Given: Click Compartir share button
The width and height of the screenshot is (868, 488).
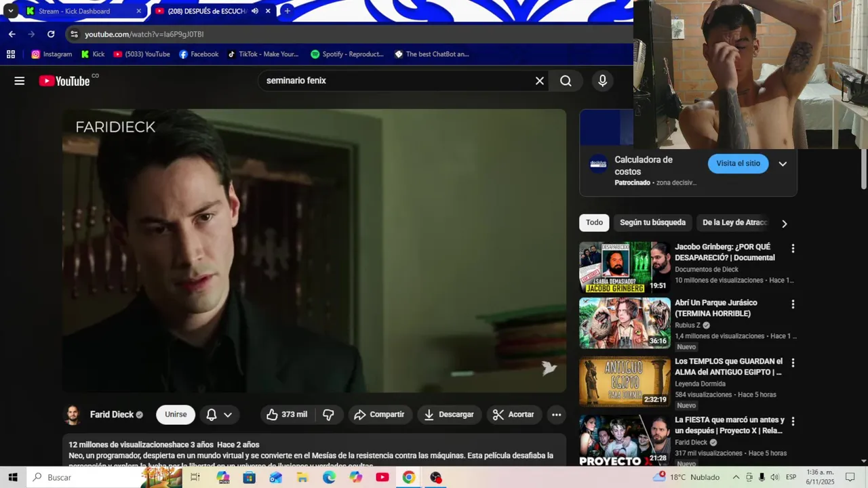Looking at the screenshot, I should [380, 415].
